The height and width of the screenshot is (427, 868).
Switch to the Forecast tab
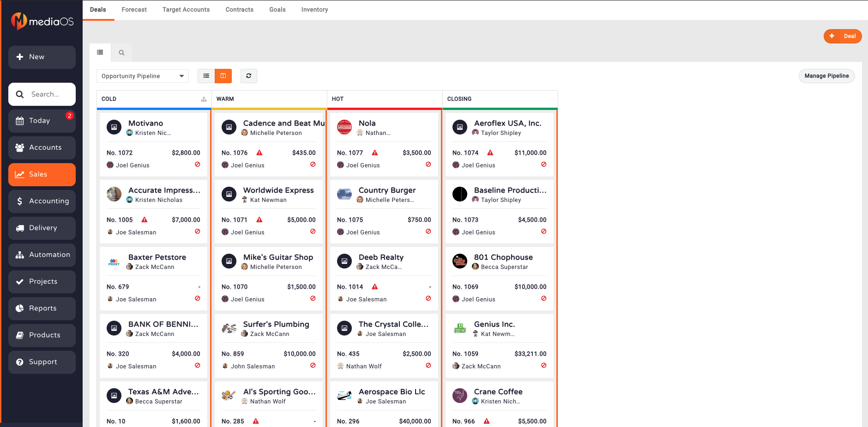(x=134, y=9)
